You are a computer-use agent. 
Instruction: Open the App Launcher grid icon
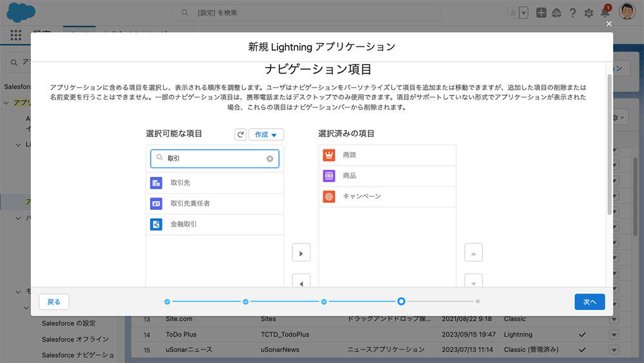click(15, 35)
